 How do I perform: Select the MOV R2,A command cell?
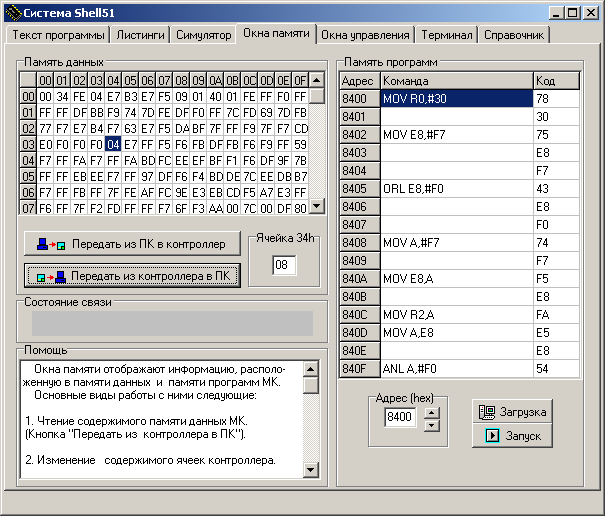(x=457, y=315)
